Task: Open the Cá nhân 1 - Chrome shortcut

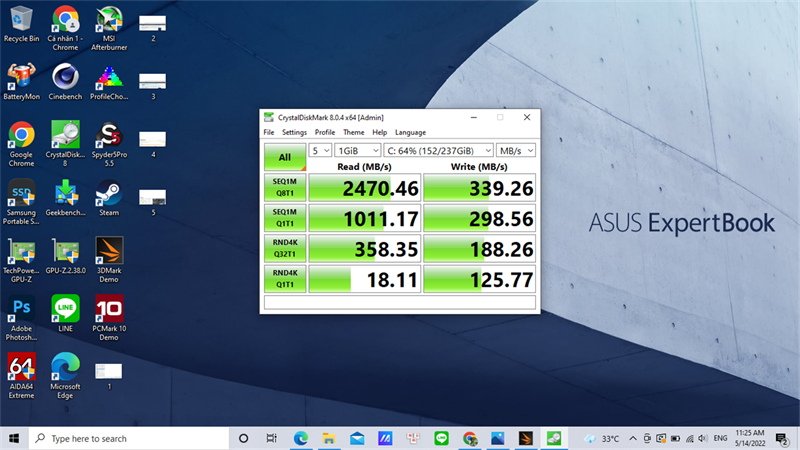Action: pyautogui.click(x=65, y=28)
